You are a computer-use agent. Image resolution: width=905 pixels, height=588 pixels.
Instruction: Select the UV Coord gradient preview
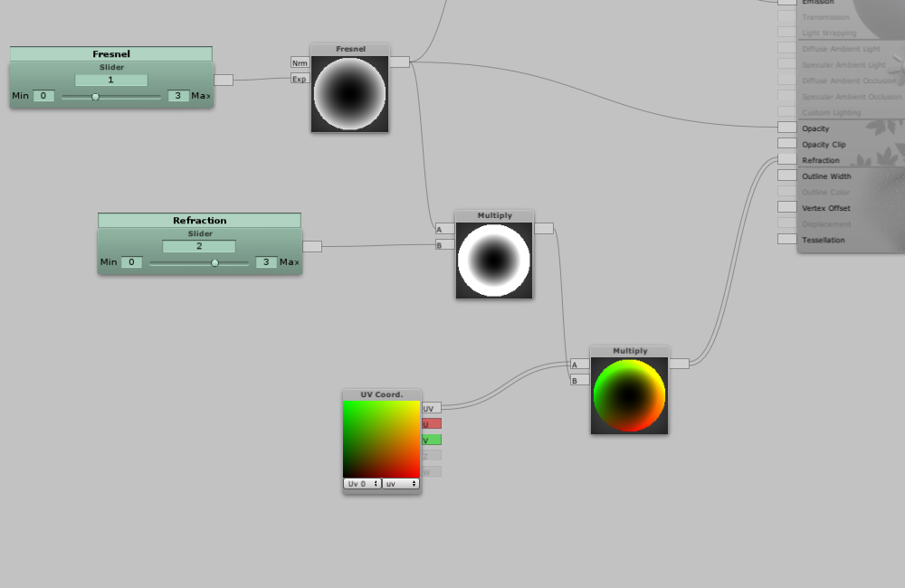coord(382,439)
